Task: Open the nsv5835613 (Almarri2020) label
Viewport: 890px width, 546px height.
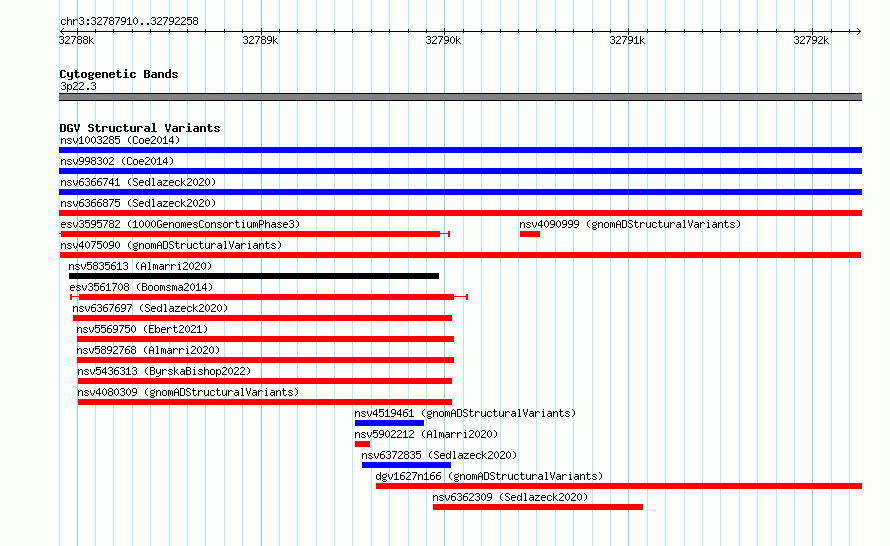Action: tap(140, 266)
